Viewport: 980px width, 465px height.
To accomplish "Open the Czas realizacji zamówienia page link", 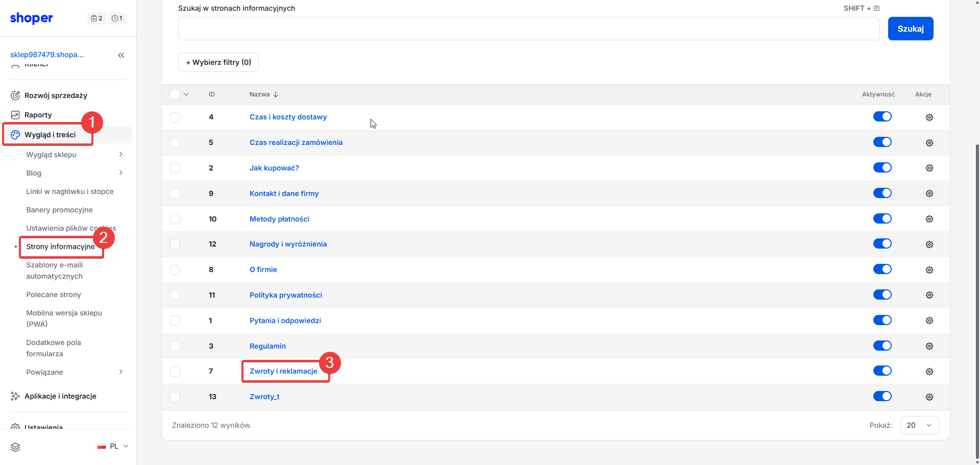I will [x=296, y=142].
